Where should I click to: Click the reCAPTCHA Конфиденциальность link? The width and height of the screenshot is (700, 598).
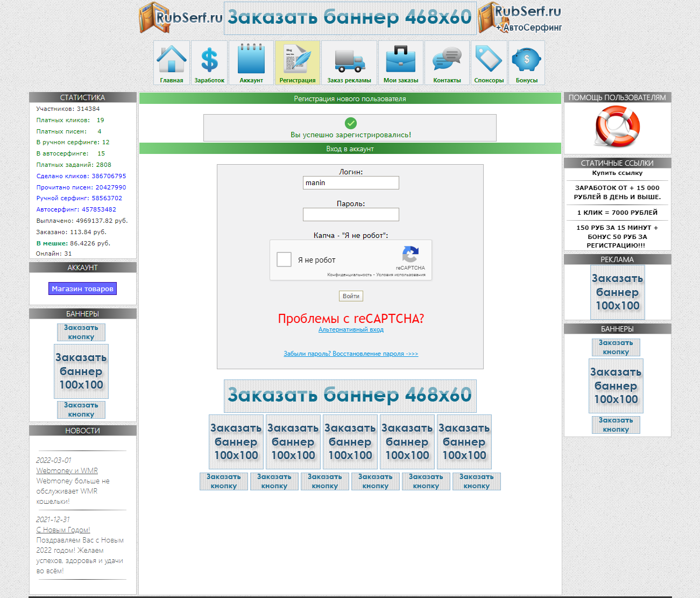(x=349, y=275)
